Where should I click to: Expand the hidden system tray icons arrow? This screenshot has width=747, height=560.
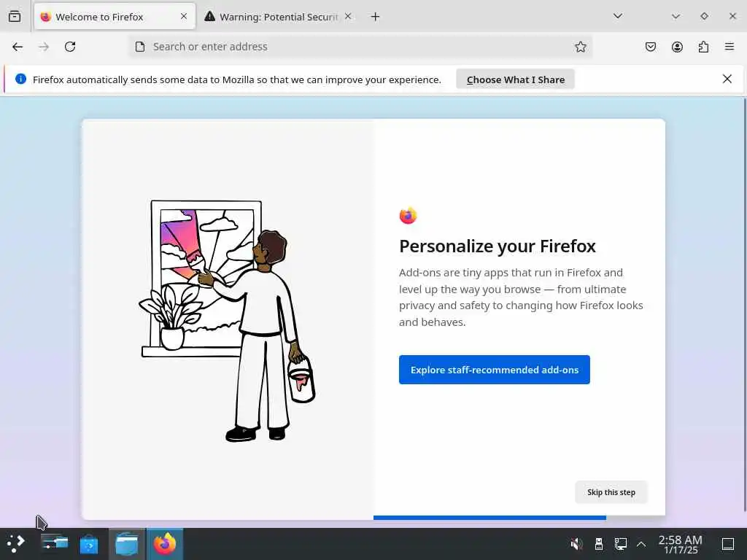click(x=641, y=544)
